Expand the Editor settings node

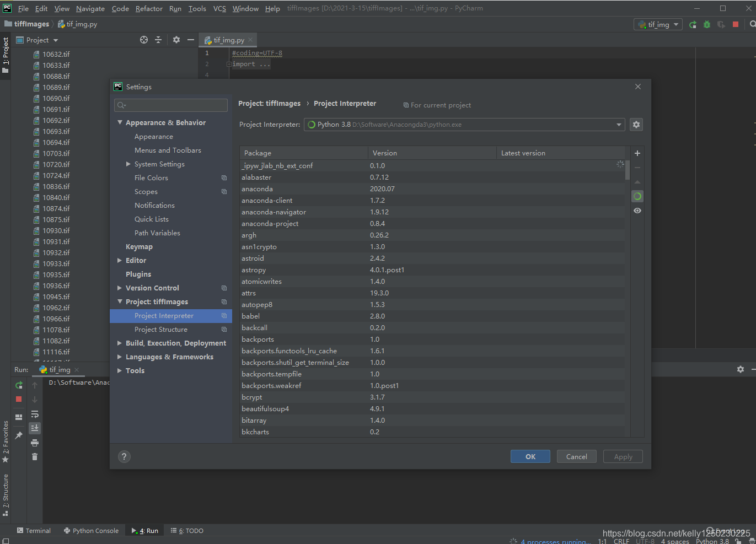coord(119,260)
